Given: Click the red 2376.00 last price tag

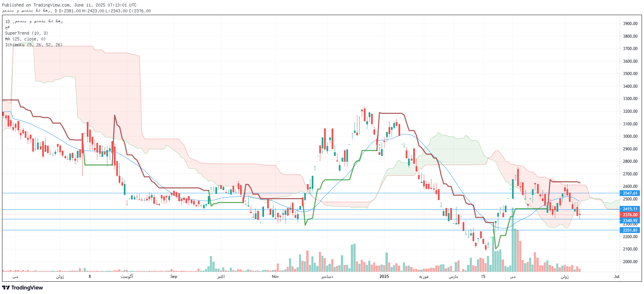Looking at the screenshot, I should tap(630, 215).
